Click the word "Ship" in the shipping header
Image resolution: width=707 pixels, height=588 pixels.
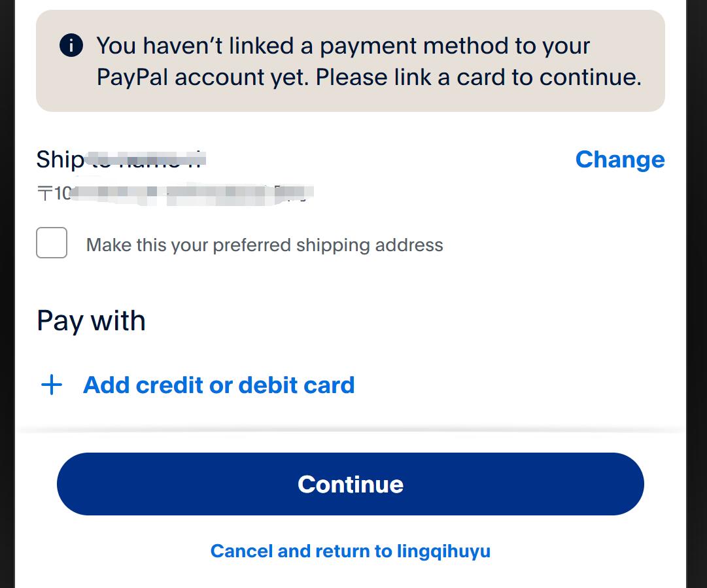click(x=59, y=160)
